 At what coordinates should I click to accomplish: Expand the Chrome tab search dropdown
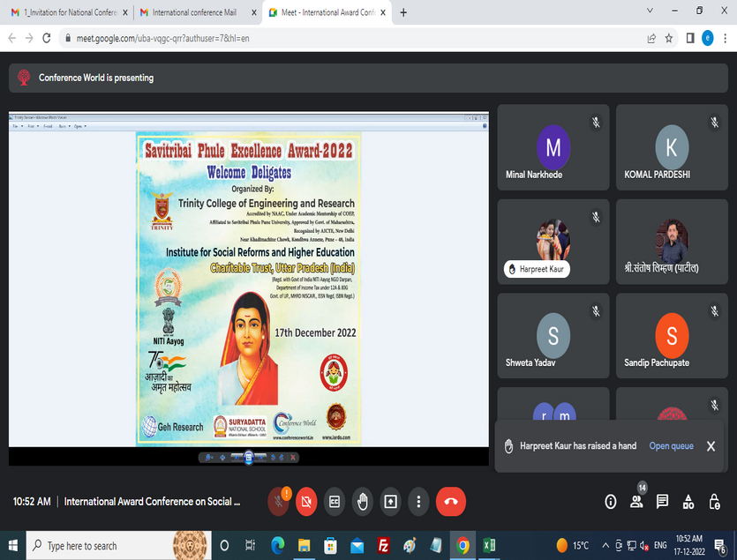(x=650, y=11)
